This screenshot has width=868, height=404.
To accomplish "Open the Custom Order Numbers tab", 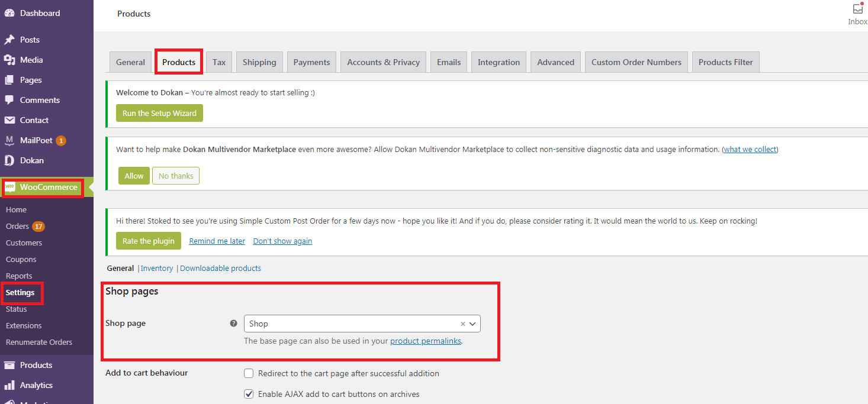I will pyautogui.click(x=636, y=62).
